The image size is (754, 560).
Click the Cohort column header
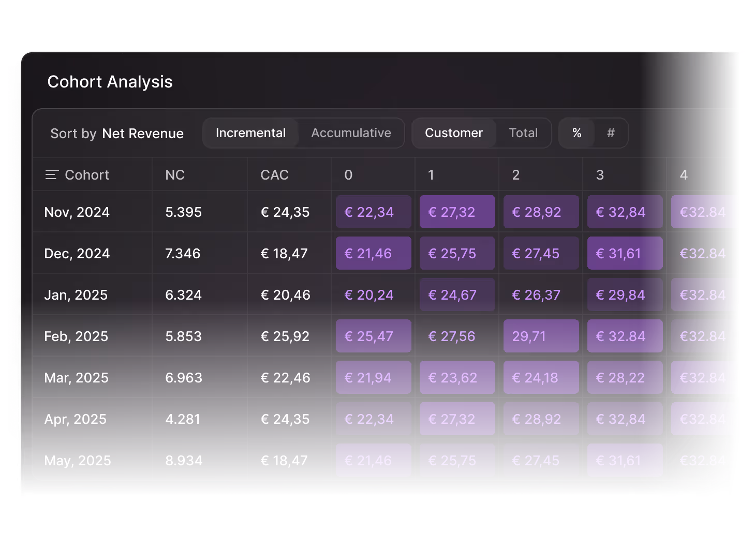point(86,175)
